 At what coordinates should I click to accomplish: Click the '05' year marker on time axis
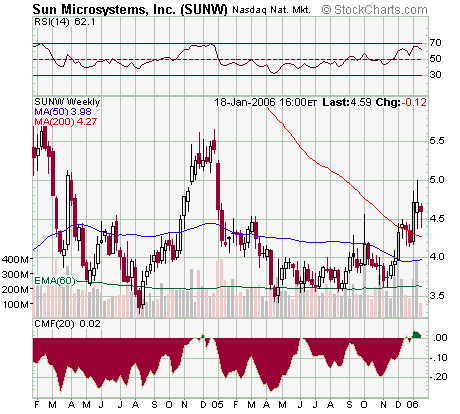click(x=217, y=405)
